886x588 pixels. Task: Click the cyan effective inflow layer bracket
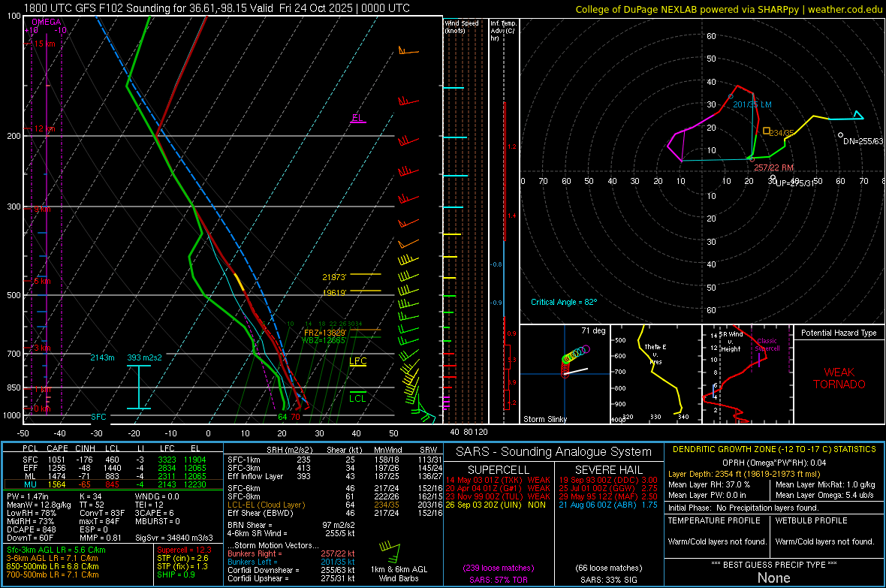click(138, 387)
